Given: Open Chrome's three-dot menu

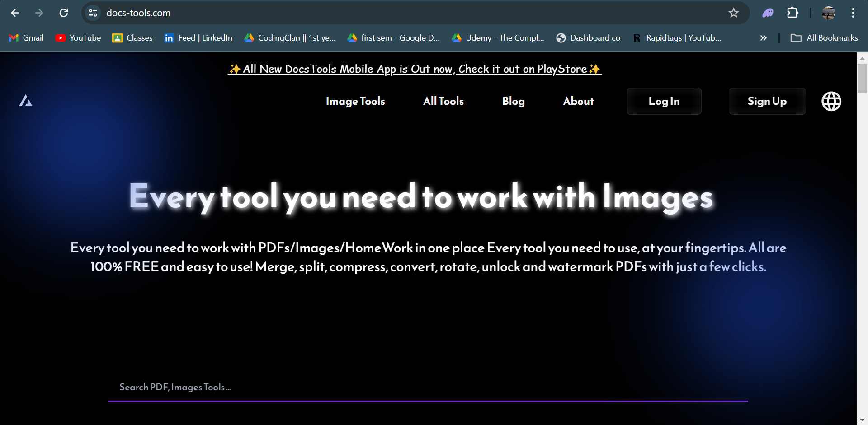Looking at the screenshot, I should 853,13.
